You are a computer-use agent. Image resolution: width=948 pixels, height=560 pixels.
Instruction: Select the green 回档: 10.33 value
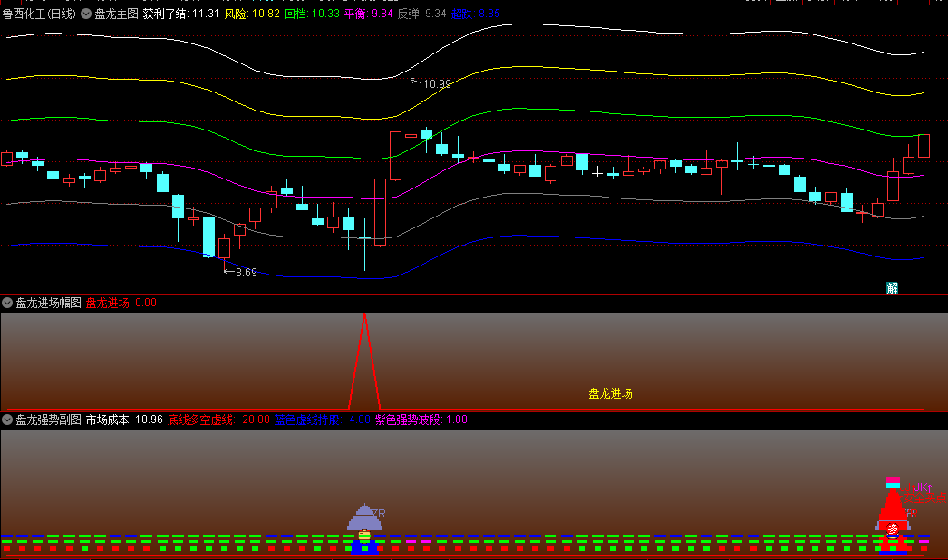[x=312, y=14]
